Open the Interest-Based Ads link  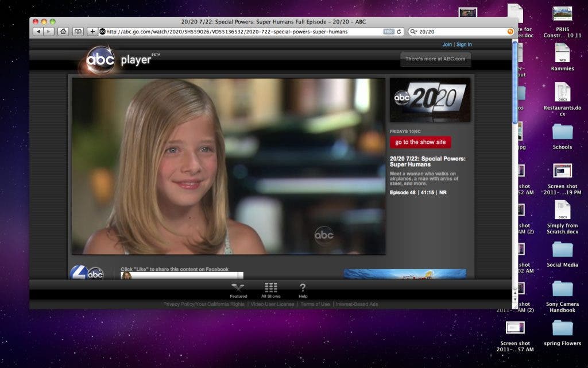tap(357, 304)
